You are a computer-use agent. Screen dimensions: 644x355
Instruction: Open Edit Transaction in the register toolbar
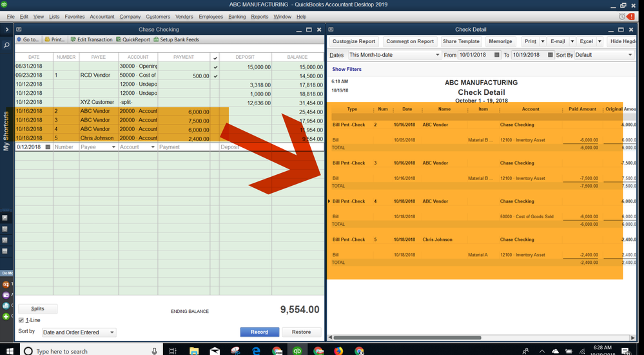point(91,39)
